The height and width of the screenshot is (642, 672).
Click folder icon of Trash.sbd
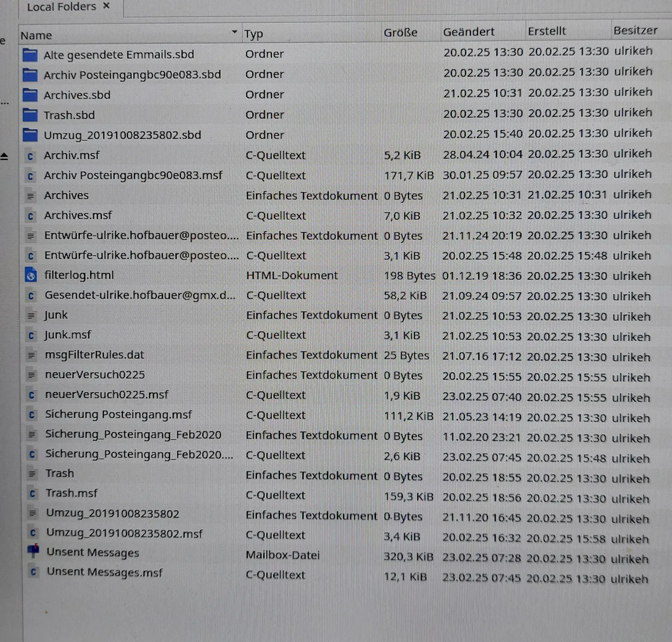[30, 115]
